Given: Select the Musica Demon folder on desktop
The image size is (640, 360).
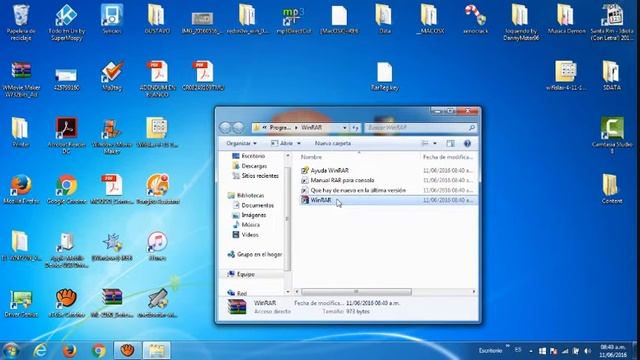Looking at the screenshot, I should [x=566, y=20].
